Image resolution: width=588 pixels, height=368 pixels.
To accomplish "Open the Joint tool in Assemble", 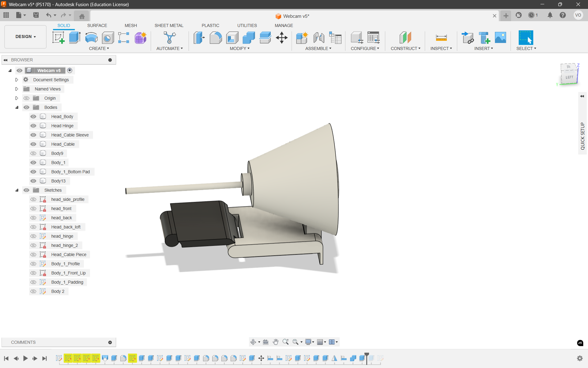I will [319, 38].
